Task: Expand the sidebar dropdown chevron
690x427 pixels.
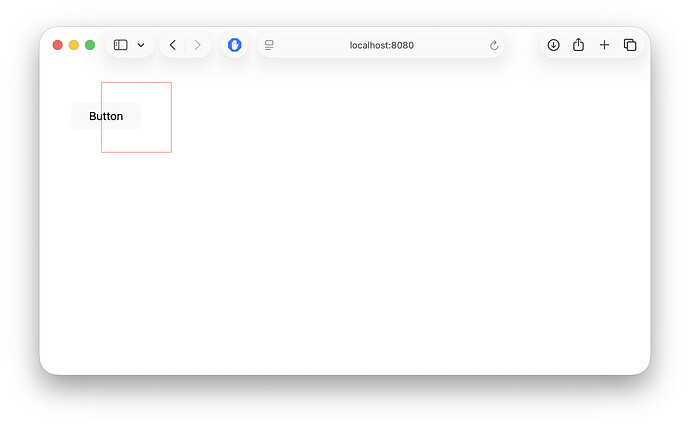Action: (x=141, y=45)
